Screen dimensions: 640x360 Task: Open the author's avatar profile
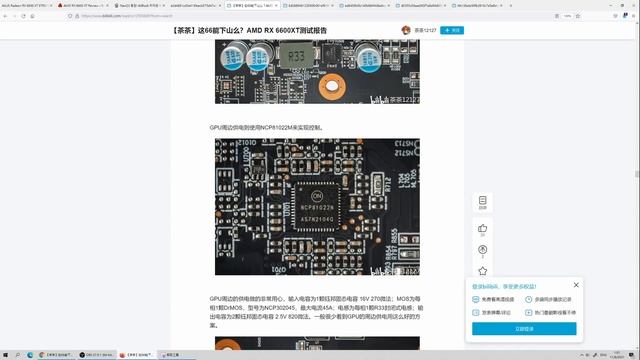(406, 30)
